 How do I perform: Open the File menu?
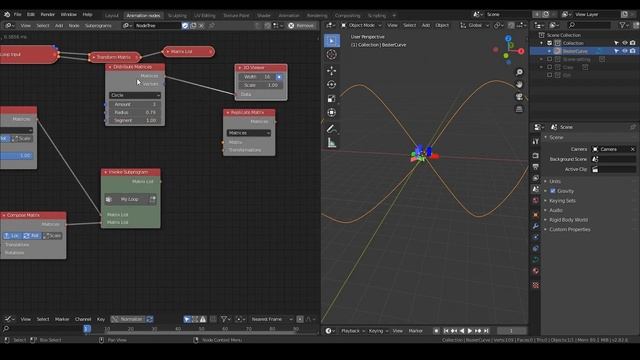(18, 14)
